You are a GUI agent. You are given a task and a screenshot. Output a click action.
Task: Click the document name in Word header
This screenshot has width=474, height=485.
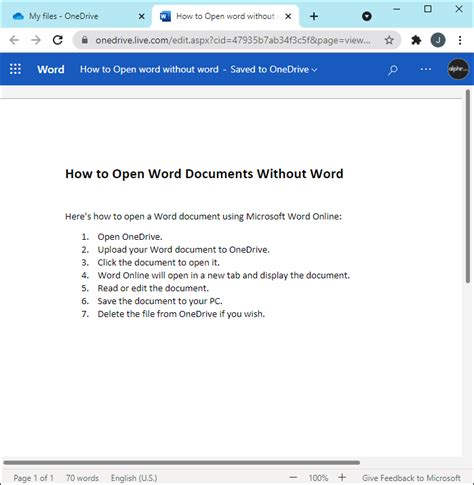149,69
